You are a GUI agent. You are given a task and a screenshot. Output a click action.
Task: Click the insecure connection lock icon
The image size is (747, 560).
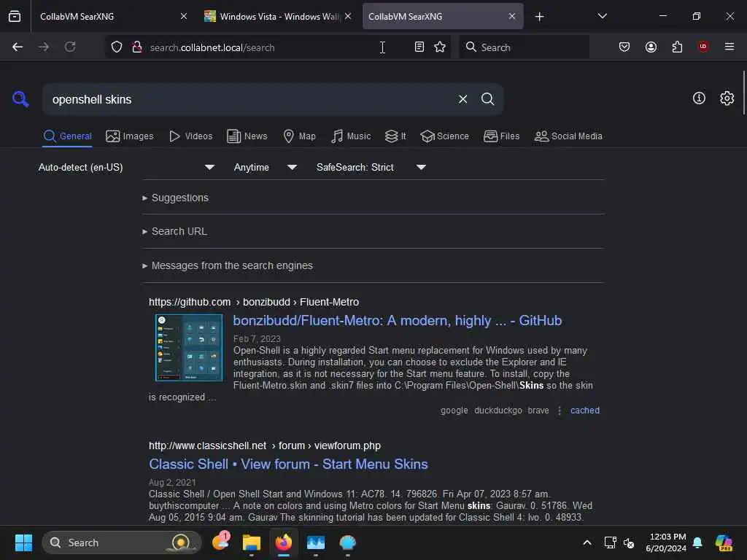tap(136, 47)
